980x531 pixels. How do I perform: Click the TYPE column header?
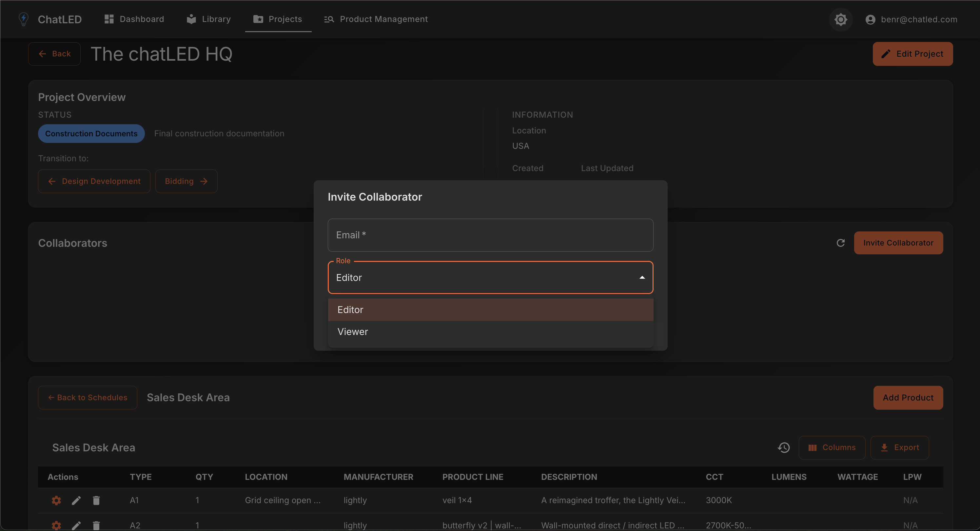141,477
